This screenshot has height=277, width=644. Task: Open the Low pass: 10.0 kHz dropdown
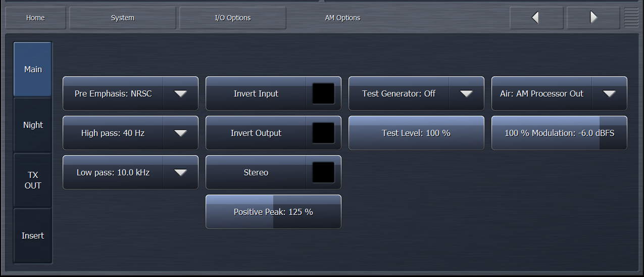tap(130, 172)
